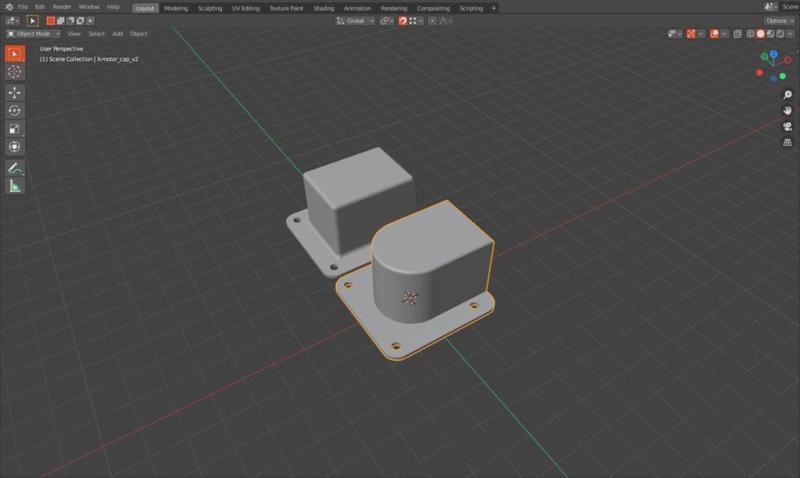Toggle show overlays button
The width and height of the screenshot is (800, 478).
tap(714, 34)
